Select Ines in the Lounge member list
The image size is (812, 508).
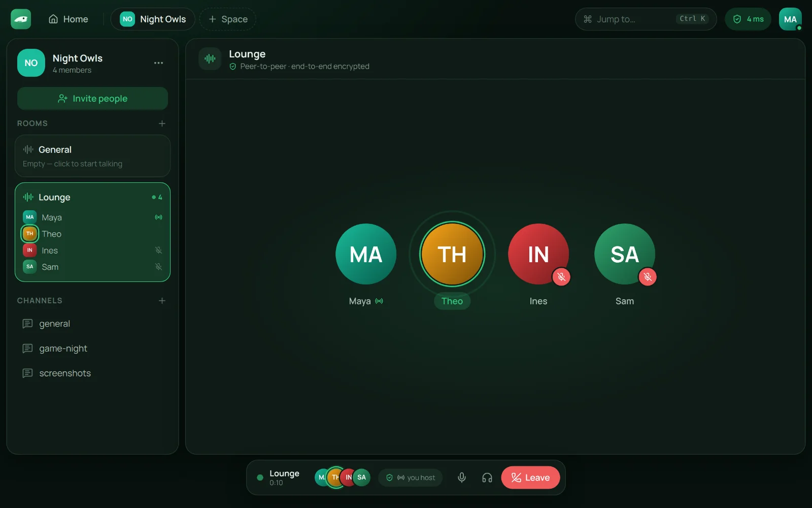coord(92,250)
